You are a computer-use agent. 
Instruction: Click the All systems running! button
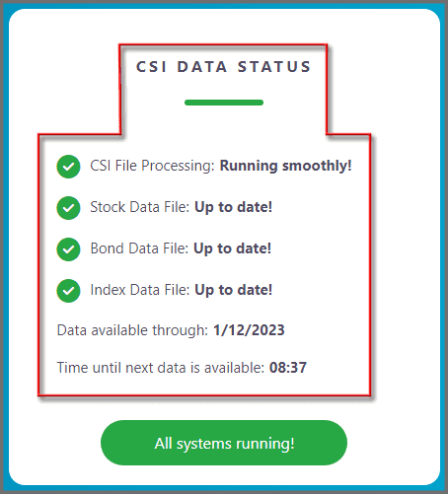click(224, 443)
